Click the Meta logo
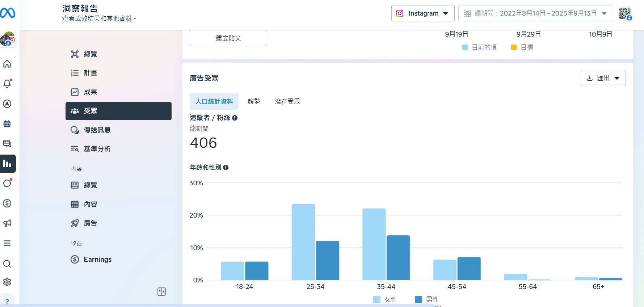 click(8, 13)
